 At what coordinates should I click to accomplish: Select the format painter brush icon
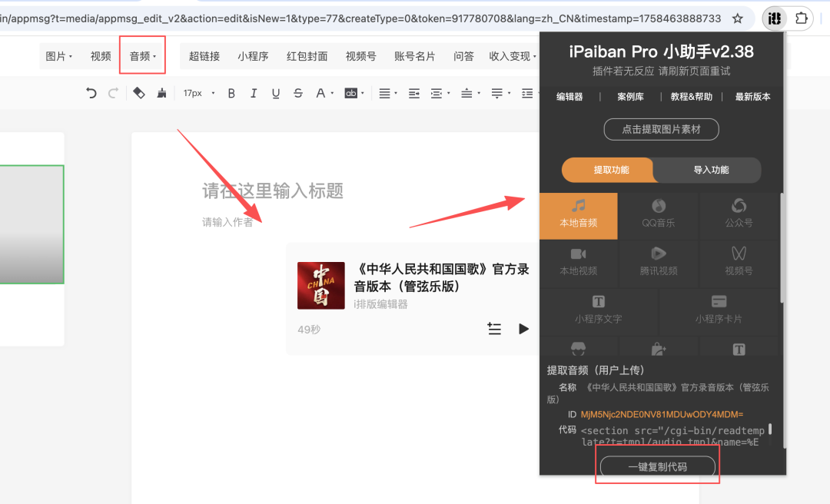(x=161, y=93)
